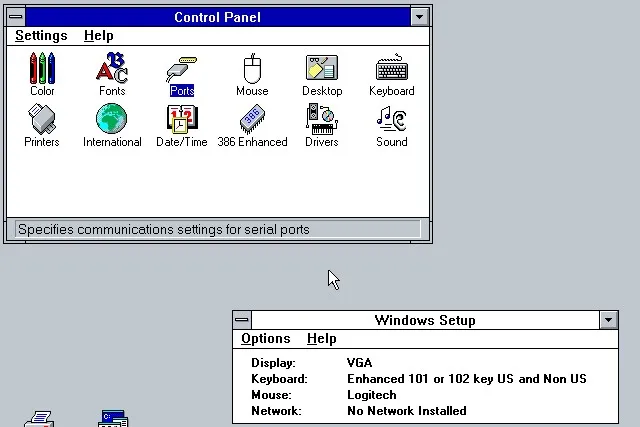The image size is (640, 427).
Task: Open the Settings menu in Control Panel
Action: pos(41,36)
